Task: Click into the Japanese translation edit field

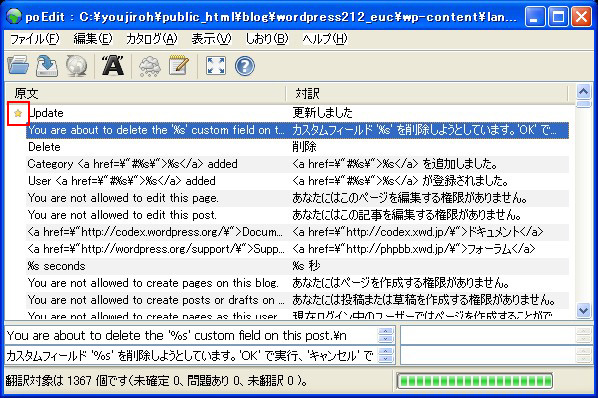Action: (192, 355)
